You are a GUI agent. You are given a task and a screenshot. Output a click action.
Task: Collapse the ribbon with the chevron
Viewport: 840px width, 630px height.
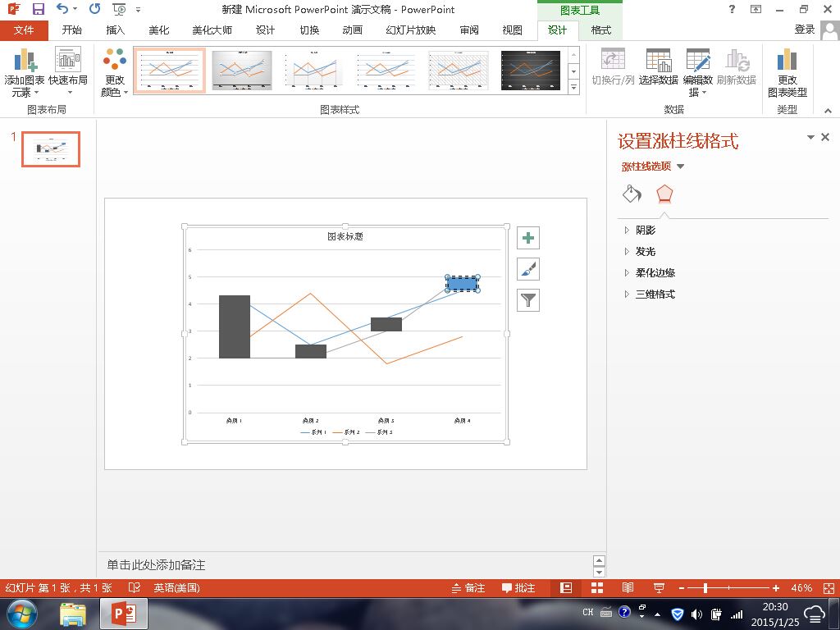pyautogui.click(x=828, y=111)
